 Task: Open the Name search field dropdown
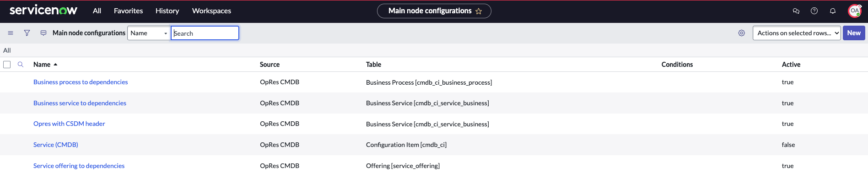tap(149, 33)
